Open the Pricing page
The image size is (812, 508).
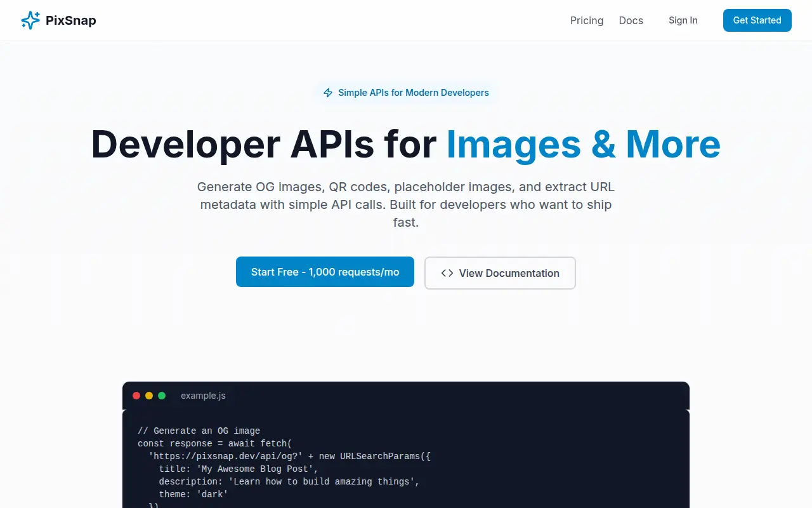[x=587, y=20]
